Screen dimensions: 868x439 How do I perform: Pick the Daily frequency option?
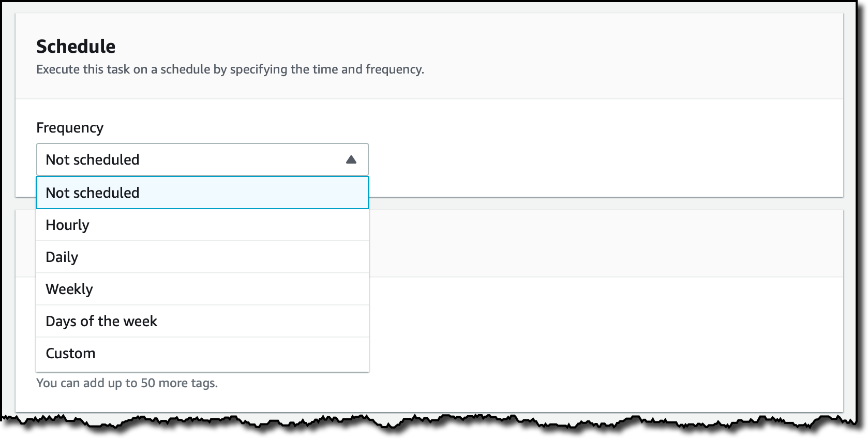click(202, 257)
